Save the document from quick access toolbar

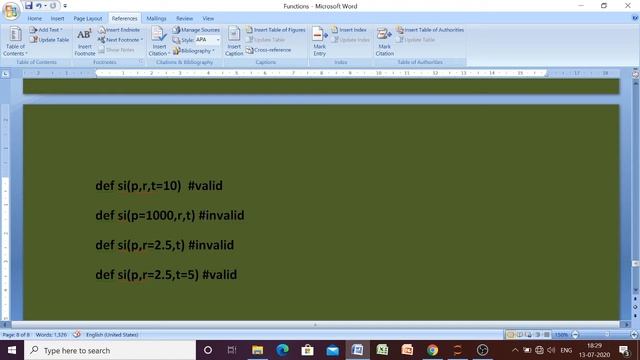[28, 6]
